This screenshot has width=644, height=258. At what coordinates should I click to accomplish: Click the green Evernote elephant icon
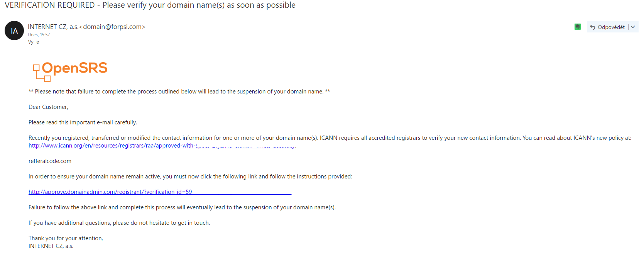[x=577, y=27]
